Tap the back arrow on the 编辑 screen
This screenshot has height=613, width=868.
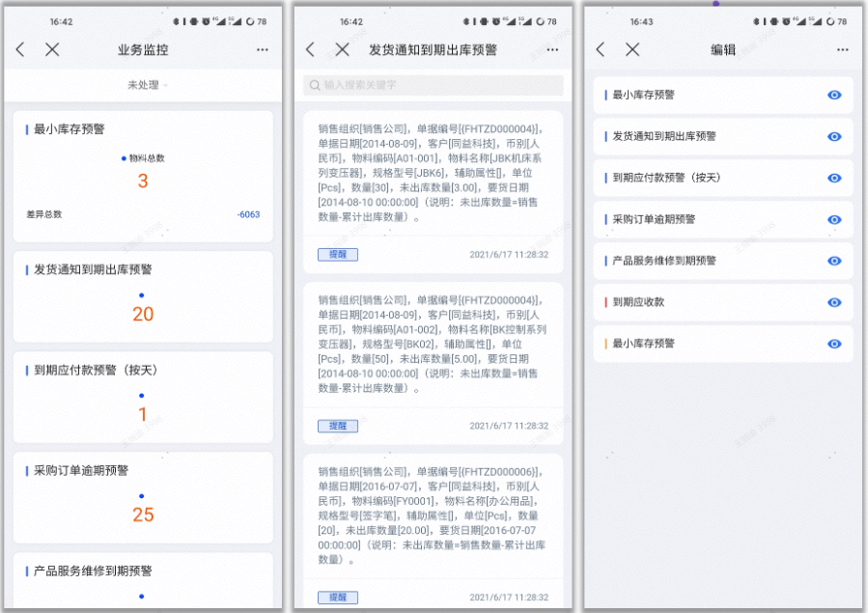coord(600,49)
